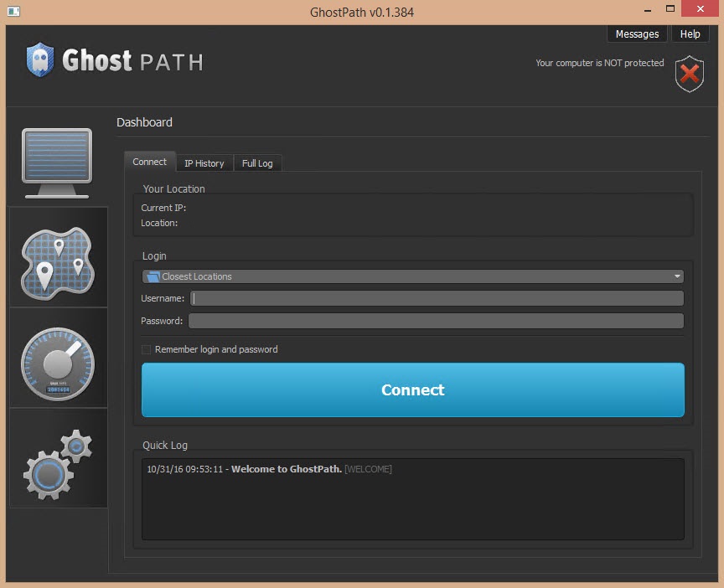Enable Remember login and password checkbox
The height and width of the screenshot is (588, 724).
point(146,350)
